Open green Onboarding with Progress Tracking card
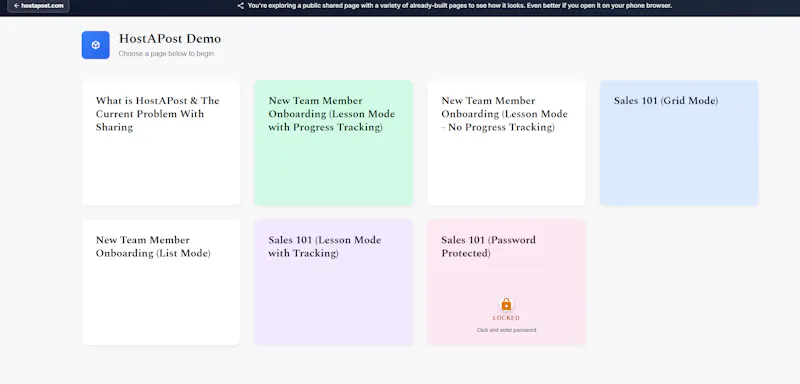The width and height of the screenshot is (800, 384). 334,142
